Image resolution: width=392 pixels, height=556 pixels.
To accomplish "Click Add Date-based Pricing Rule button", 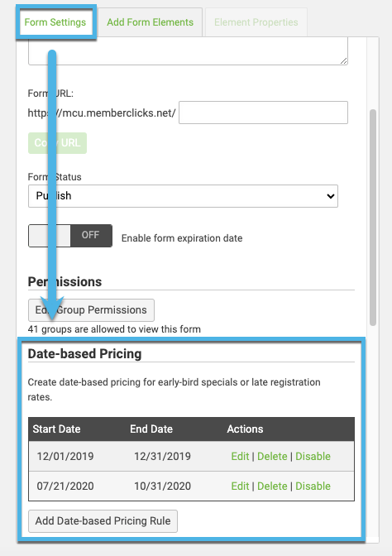I will (x=103, y=521).
